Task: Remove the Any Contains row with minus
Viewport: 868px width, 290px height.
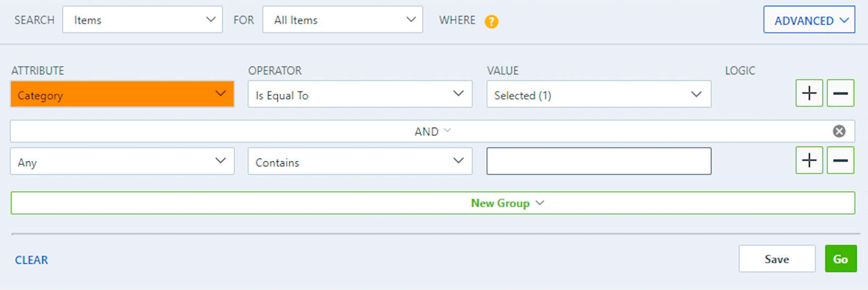Action: (x=840, y=160)
